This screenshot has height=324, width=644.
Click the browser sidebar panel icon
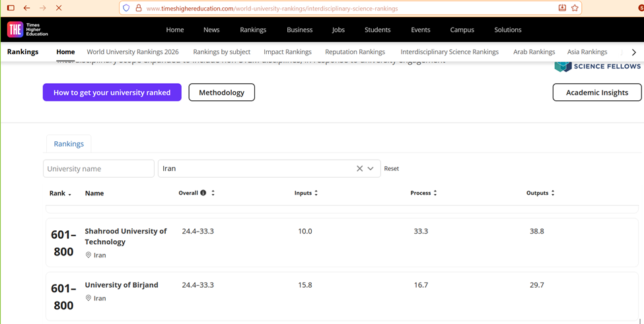click(x=11, y=8)
